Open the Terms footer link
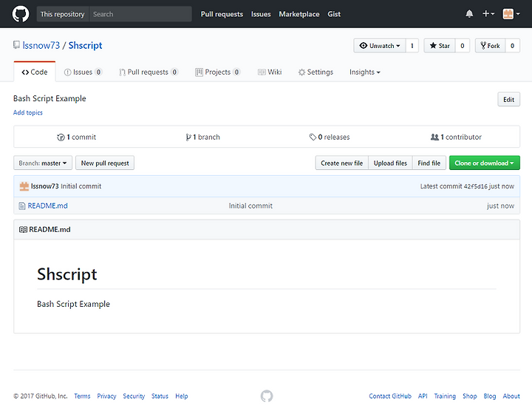The height and width of the screenshot is (408, 532). pos(82,396)
